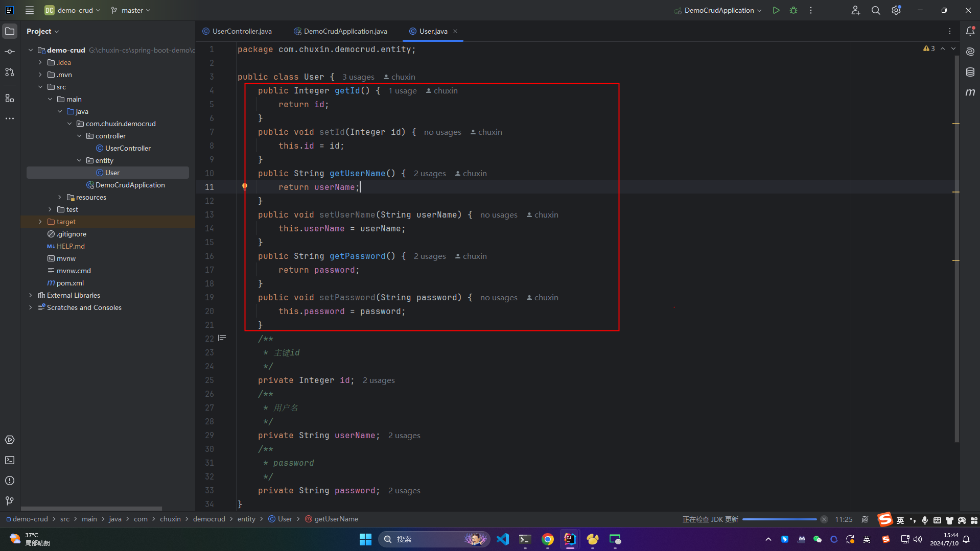This screenshot has height=551, width=980.
Task: Open Search Everywhere magnifier
Action: tap(876, 10)
